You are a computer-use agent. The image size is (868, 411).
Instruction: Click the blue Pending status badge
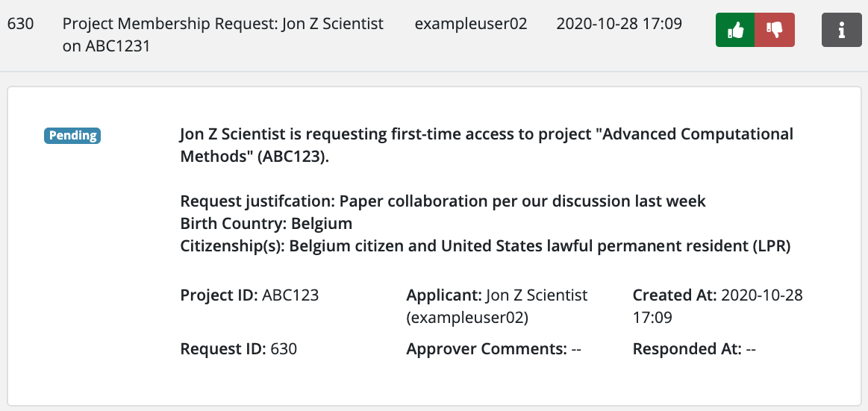pyautogui.click(x=72, y=135)
